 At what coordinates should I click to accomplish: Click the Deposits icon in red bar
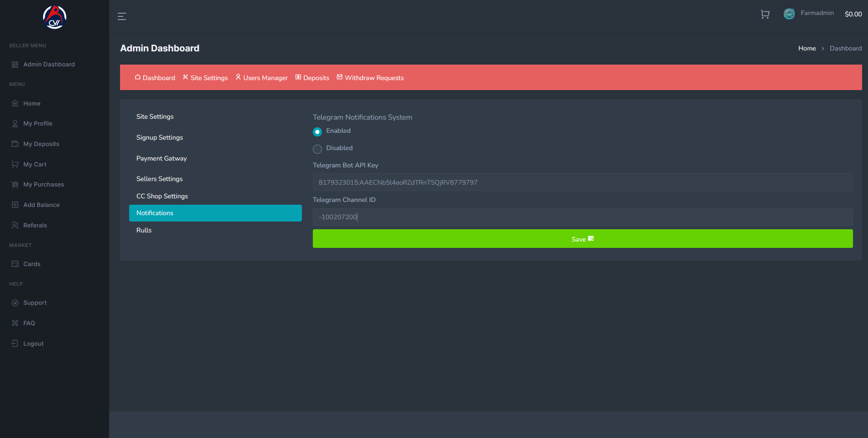(x=298, y=77)
